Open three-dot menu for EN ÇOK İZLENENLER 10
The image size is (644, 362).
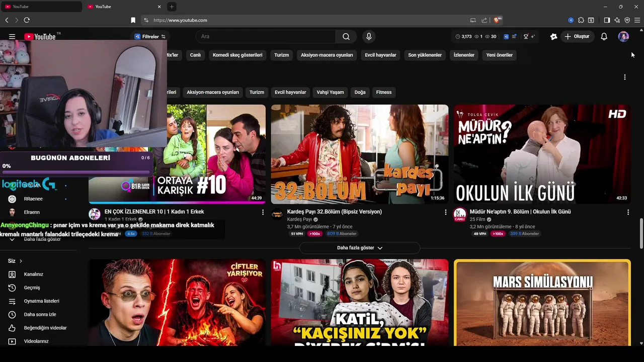(x=263, y=212)
